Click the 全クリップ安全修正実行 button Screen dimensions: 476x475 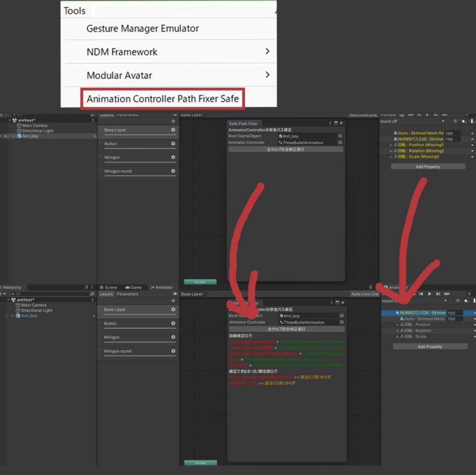[286, 329]
